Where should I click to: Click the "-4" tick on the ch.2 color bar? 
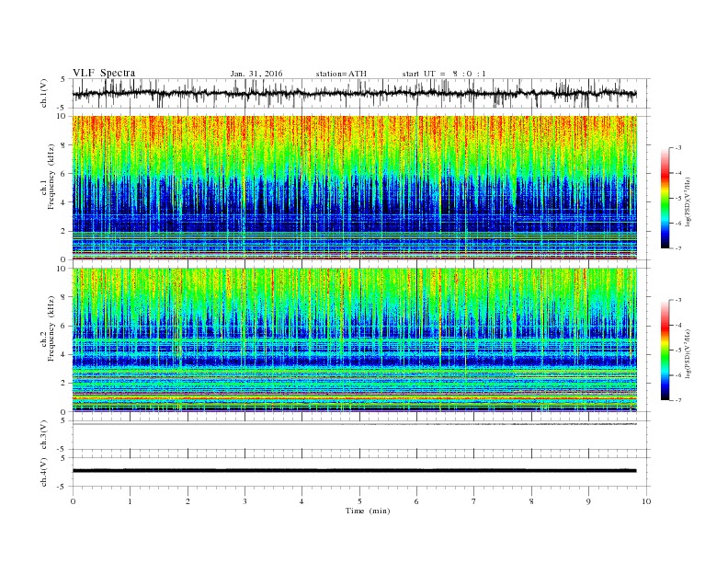coord(678,325)
